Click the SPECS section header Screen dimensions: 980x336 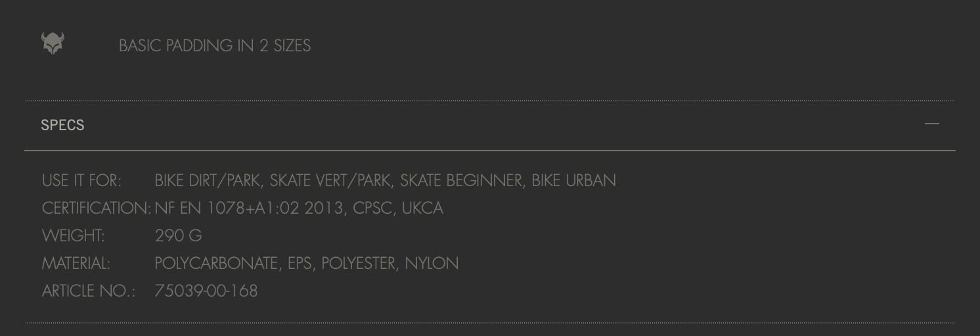coord(490,125)
